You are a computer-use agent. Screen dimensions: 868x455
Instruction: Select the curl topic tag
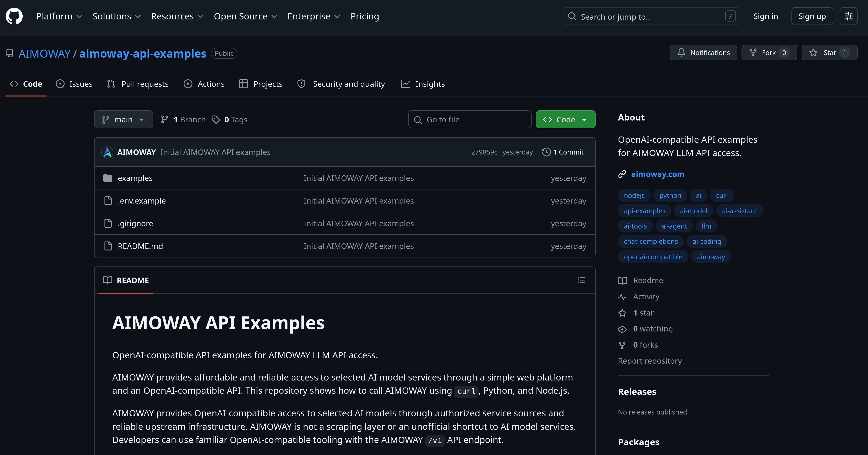[x=721, y=195]
